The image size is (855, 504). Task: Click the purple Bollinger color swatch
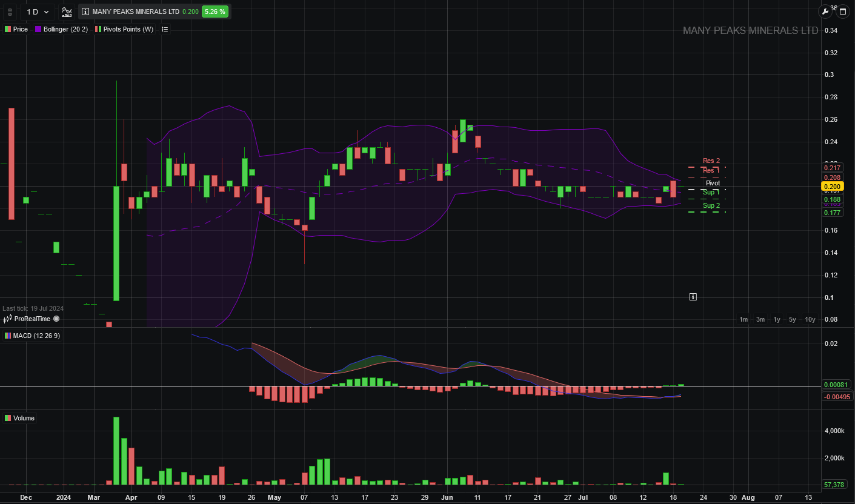coord(38,29)
